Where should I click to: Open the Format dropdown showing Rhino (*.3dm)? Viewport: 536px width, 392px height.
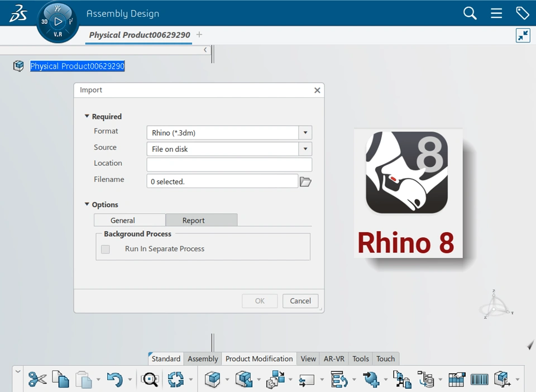pos(305,132)
